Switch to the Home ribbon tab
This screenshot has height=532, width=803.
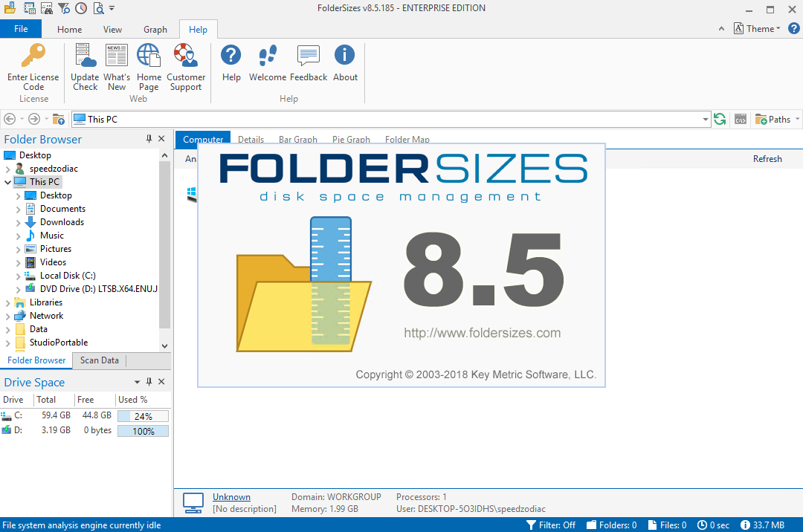[70, 29]
